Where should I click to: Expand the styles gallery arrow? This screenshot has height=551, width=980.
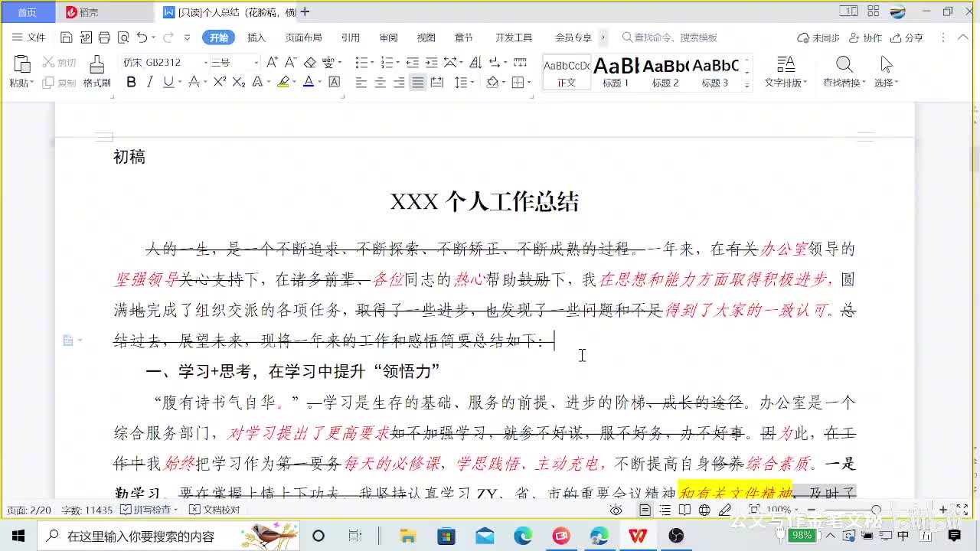pyautogui.click(x=747, y=85)
